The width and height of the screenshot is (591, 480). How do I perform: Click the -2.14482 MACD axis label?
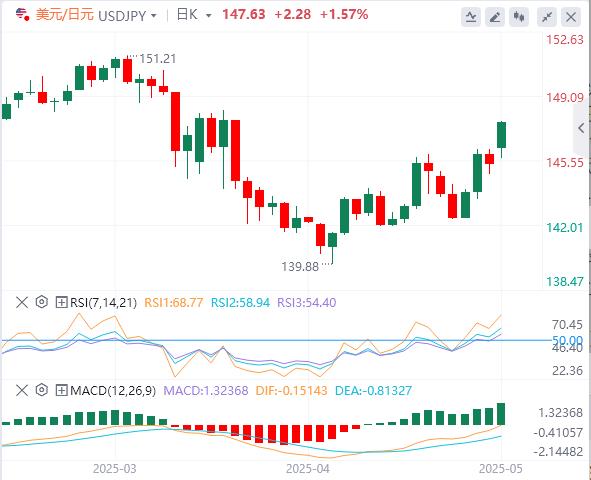558,451
